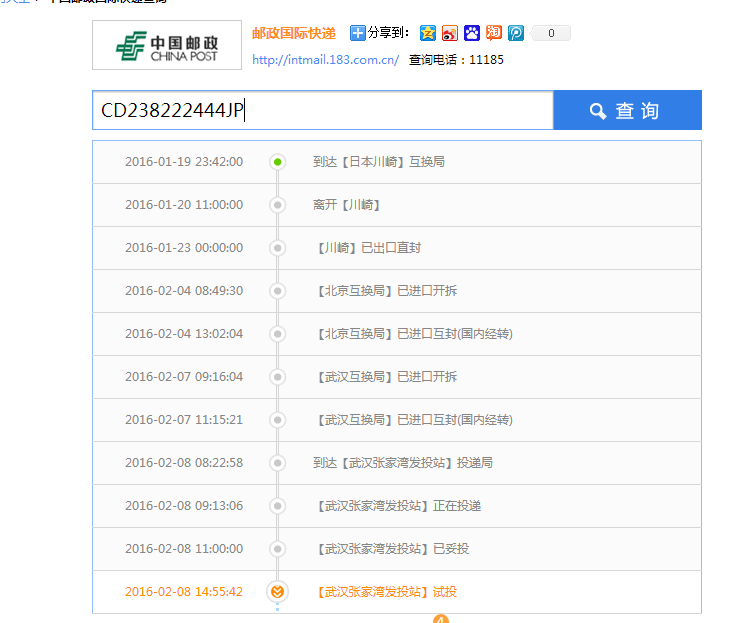Click timeline dot for 2016-02-07 09:16:04
Screen dimensions: 736x623
pyautogui.click(x=277, y=377)
